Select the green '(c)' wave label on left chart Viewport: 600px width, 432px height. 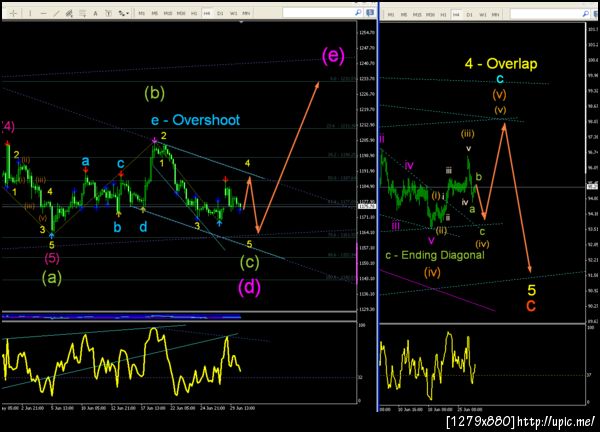coord(249,262)
